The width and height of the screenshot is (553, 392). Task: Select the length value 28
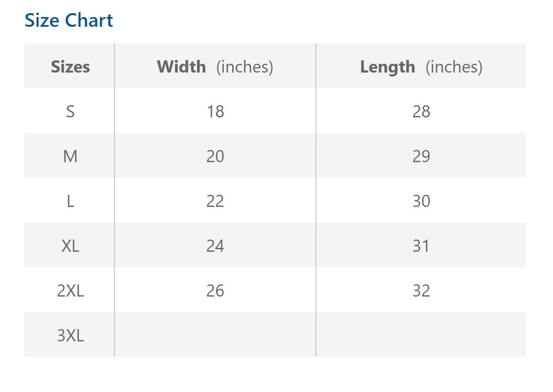point(421,112)
